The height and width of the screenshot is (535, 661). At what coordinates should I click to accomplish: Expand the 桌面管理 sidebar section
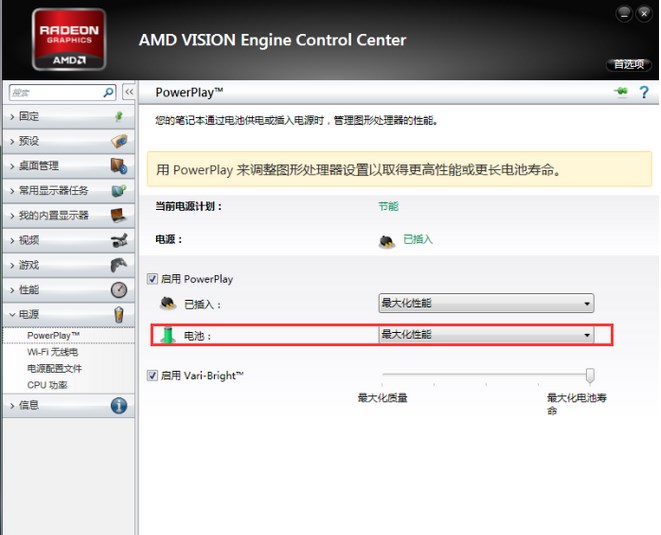[68, 166]
